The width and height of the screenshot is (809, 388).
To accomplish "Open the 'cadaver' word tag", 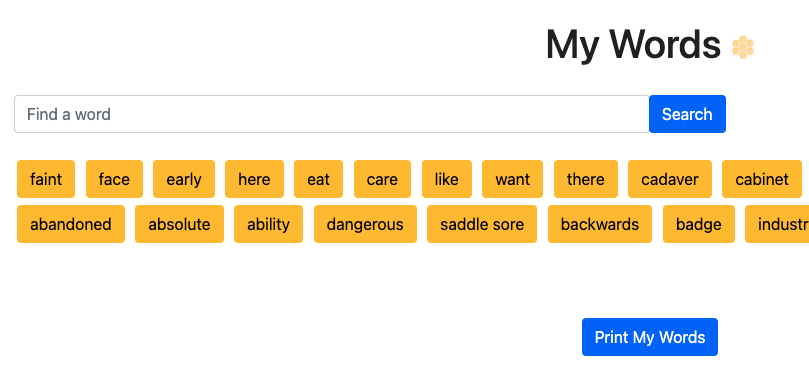I will tap(670, 179).
